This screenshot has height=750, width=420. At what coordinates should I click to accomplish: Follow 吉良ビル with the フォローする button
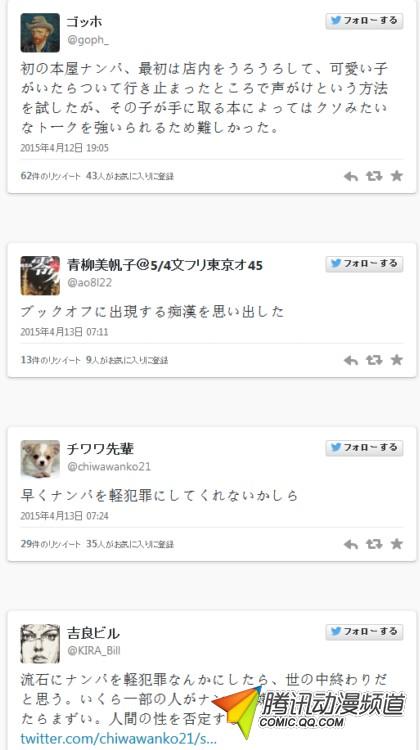tap(365, 632)
